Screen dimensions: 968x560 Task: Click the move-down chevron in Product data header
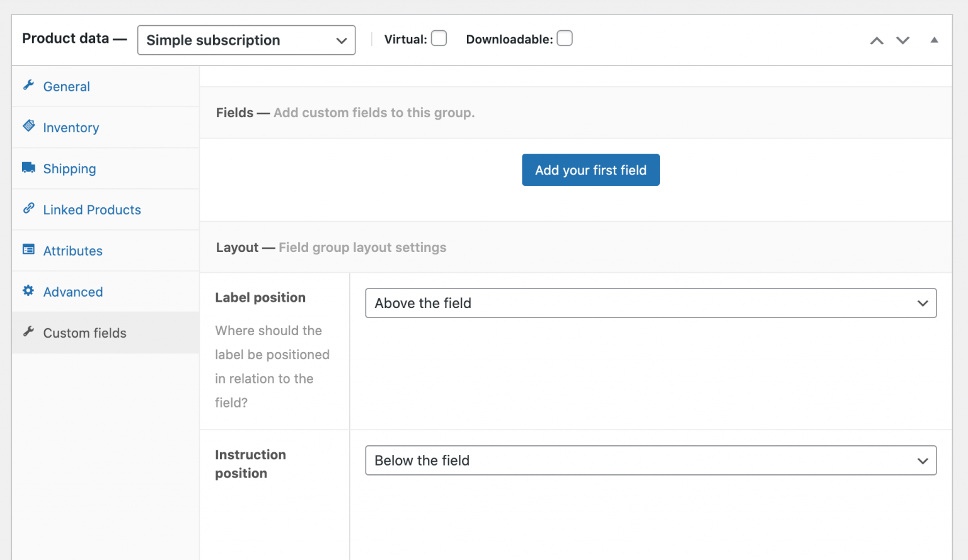pos(902,40)
